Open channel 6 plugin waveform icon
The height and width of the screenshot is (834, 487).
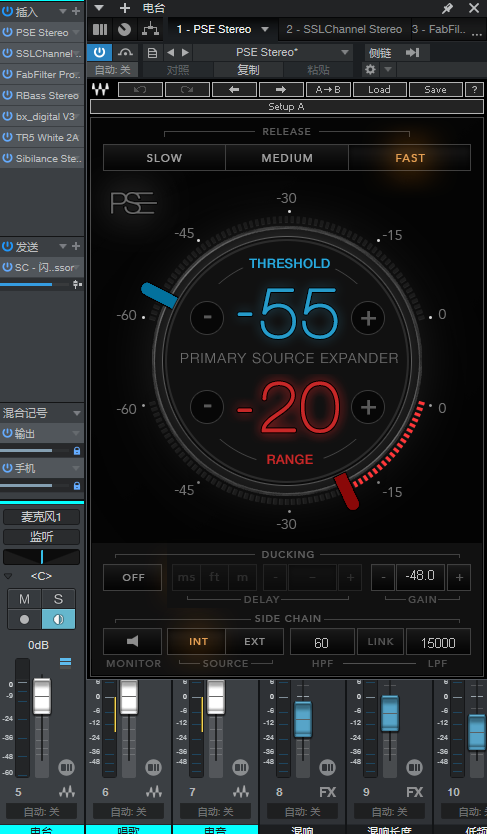pos(154,791)
